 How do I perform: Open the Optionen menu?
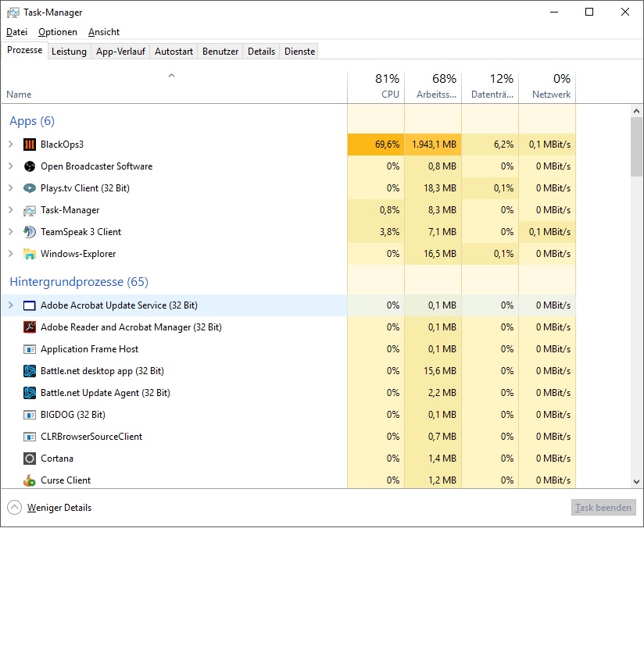coord(58,32)
